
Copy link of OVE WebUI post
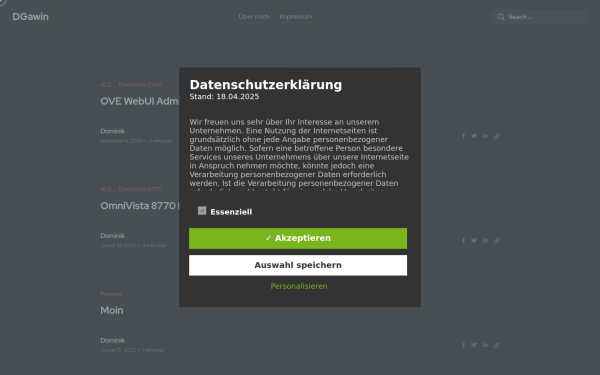[x=496, y=136]
